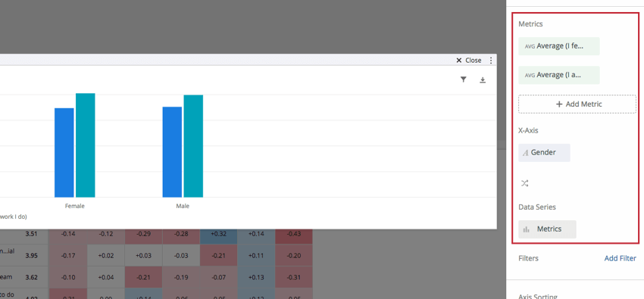Click the Male teal bar
Image resolution: width=644 pixels, height=299 pixels.
[193, 146]
